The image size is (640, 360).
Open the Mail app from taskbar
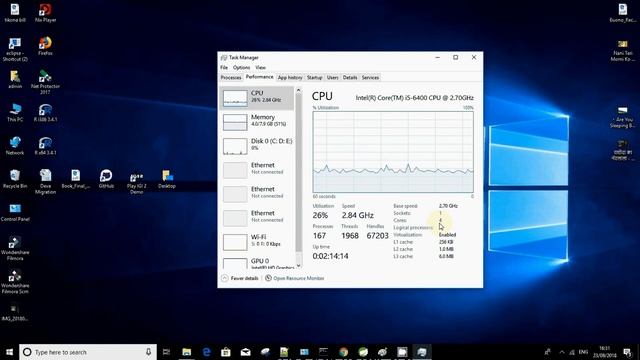[x=245, y=352]
